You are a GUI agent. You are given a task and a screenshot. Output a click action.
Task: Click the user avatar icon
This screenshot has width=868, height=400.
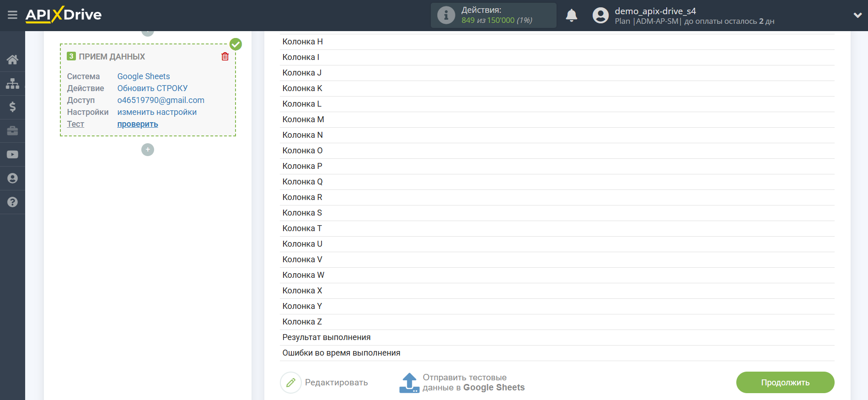tap(600, 16)
